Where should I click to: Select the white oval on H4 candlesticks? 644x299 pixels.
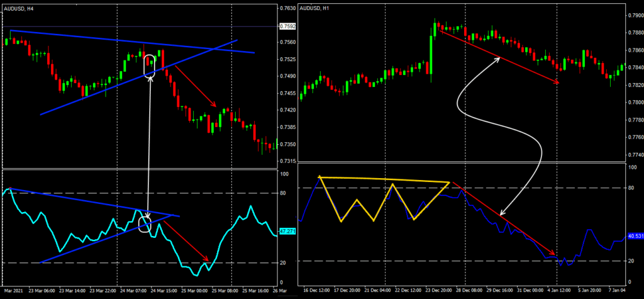pos(150,66)
